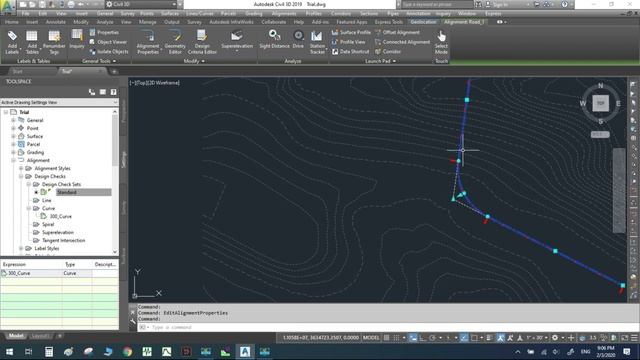Switch to MODEL space in the status bar
The image size is (640, 360).
click(x=371, y=338)
